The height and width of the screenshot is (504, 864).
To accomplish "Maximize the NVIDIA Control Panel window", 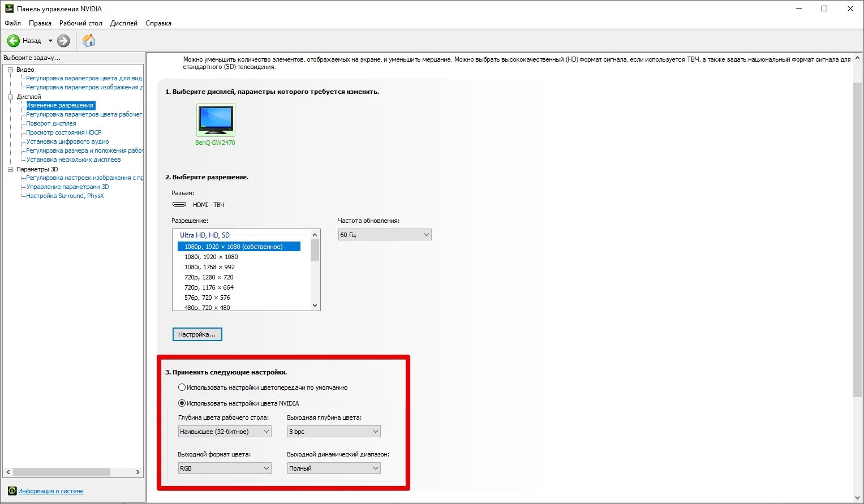I will click(824, 9).
